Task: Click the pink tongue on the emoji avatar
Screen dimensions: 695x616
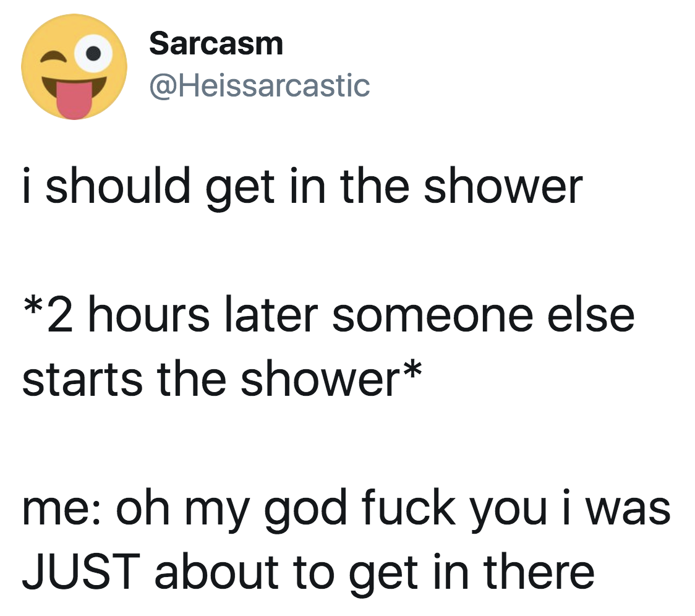Action: [x=74, y=101]
